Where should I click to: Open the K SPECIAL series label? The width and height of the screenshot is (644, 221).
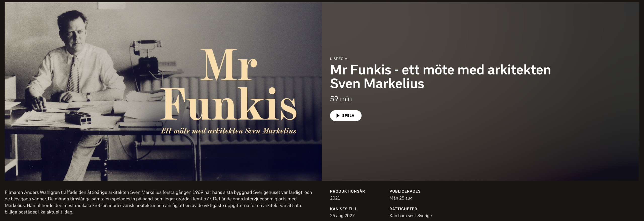tap(340, 59)
